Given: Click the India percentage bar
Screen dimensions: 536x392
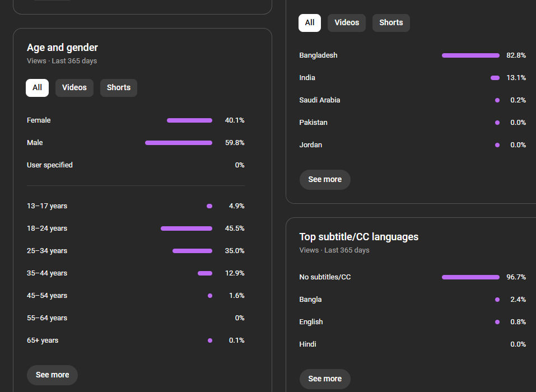Looking at the screenshot, I should tap(495, 78).
